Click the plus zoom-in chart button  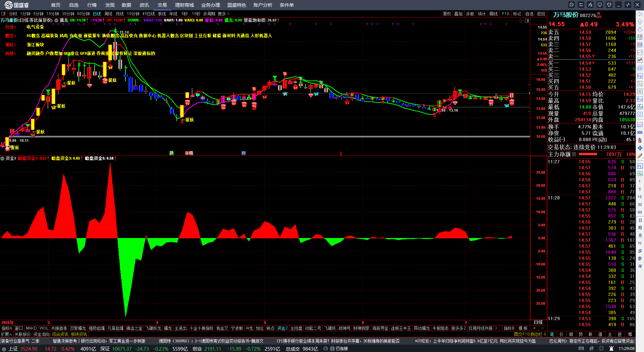(535, 328)
